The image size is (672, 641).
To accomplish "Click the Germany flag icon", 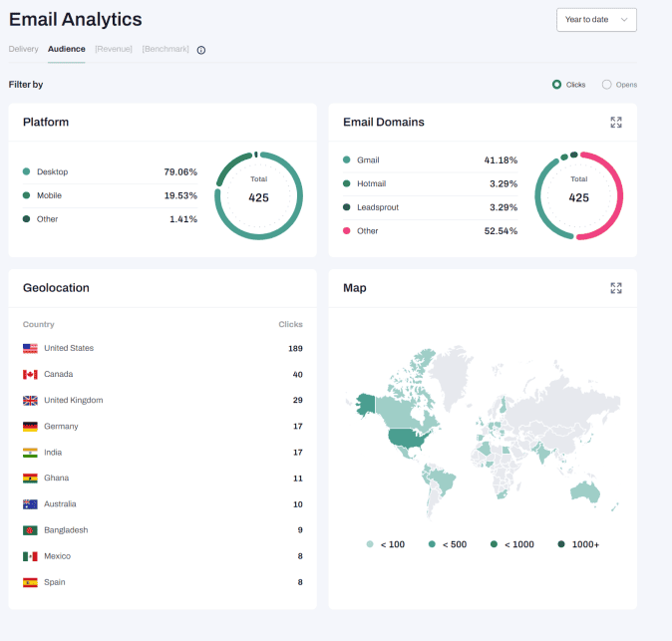I will point(30,427).
